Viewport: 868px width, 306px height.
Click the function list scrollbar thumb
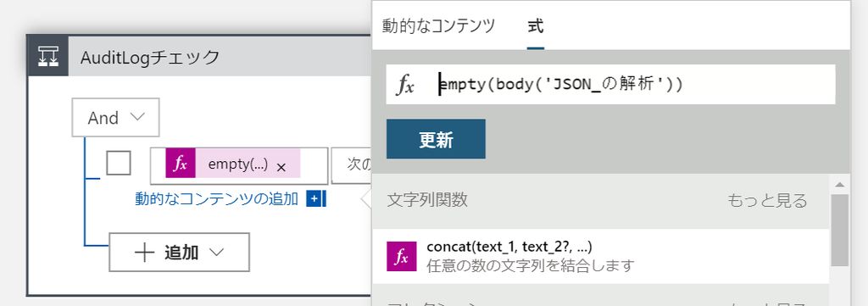point(839,230)
